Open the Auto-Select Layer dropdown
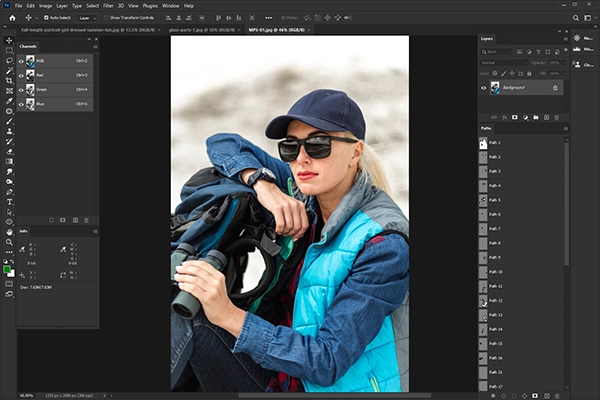Viewport: 600px width, 400px height. click(x=87, y=18)
